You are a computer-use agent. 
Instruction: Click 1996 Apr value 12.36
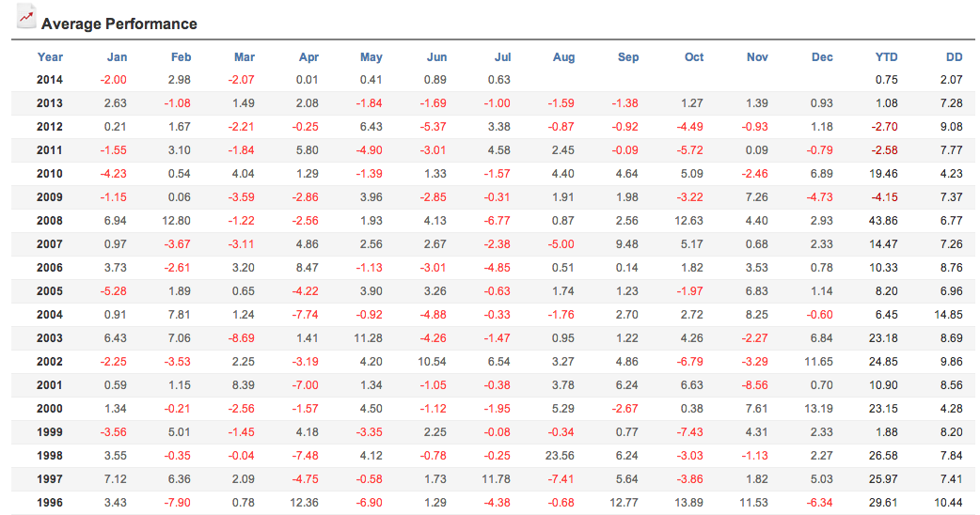(x=304, y=503)
